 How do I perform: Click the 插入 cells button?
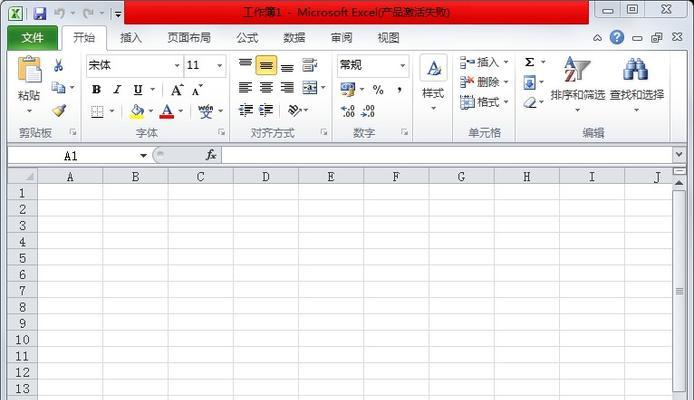tap(484, 62)
